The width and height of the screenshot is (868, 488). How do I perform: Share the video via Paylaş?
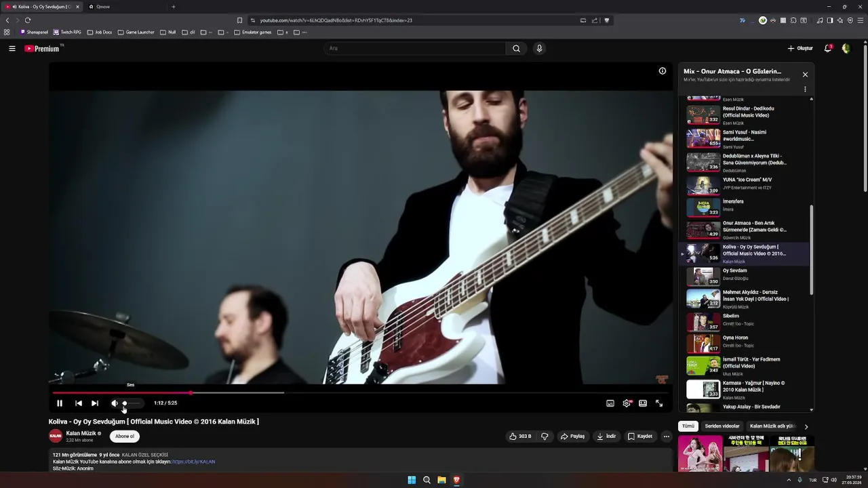tap(572, 436)
